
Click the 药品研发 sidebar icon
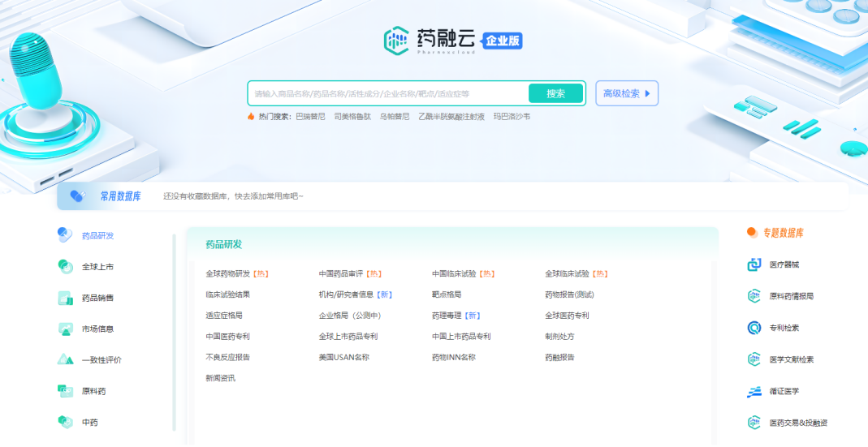65,235
